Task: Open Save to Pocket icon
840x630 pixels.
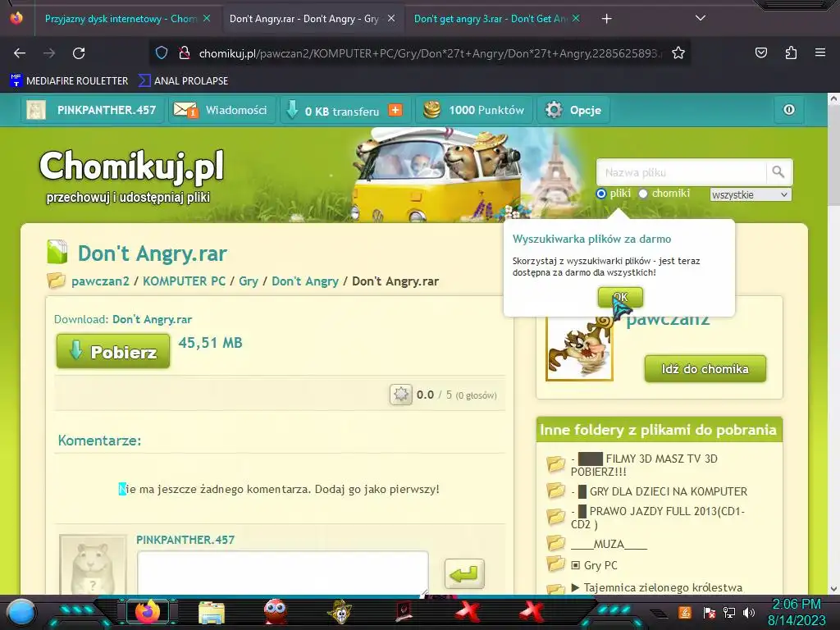Action: click(760, 52)
